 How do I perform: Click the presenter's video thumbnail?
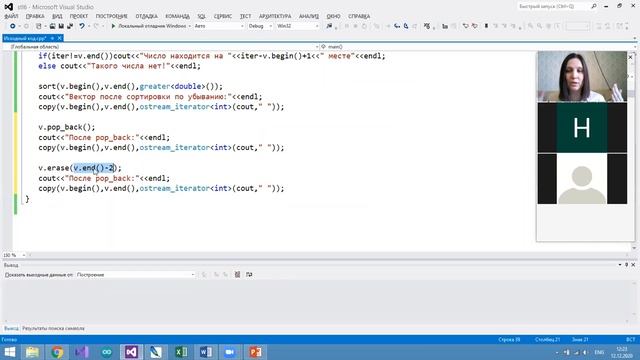point(582,76)
